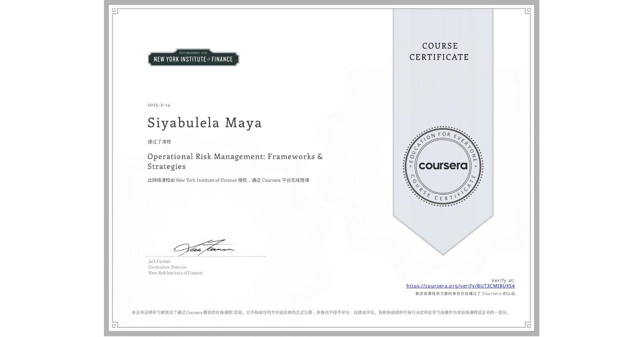This screenshot has width=644, height=337.
Task: Click the identity verification note under the link
Action: 466,293
